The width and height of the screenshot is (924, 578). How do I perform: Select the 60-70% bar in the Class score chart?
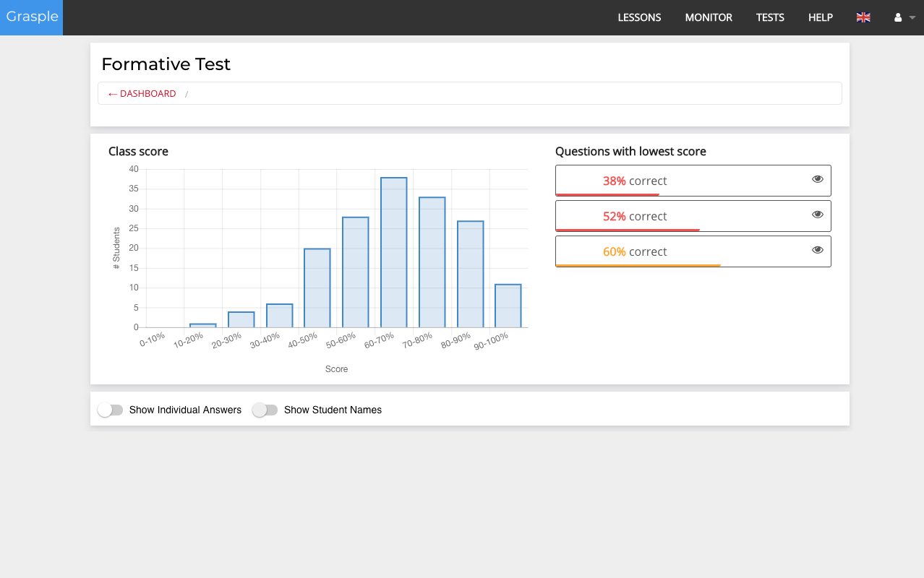click(393, 251)
